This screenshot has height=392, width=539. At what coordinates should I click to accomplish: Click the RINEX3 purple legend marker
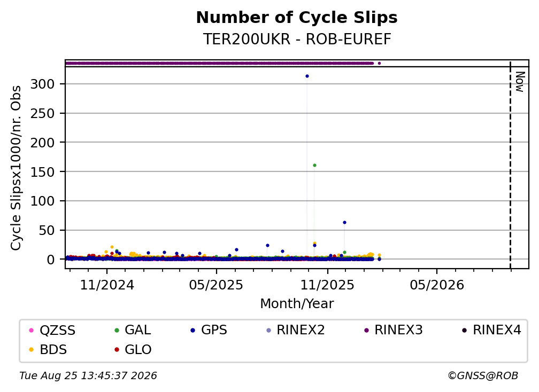pyautogui.click(x=366, y=330)
